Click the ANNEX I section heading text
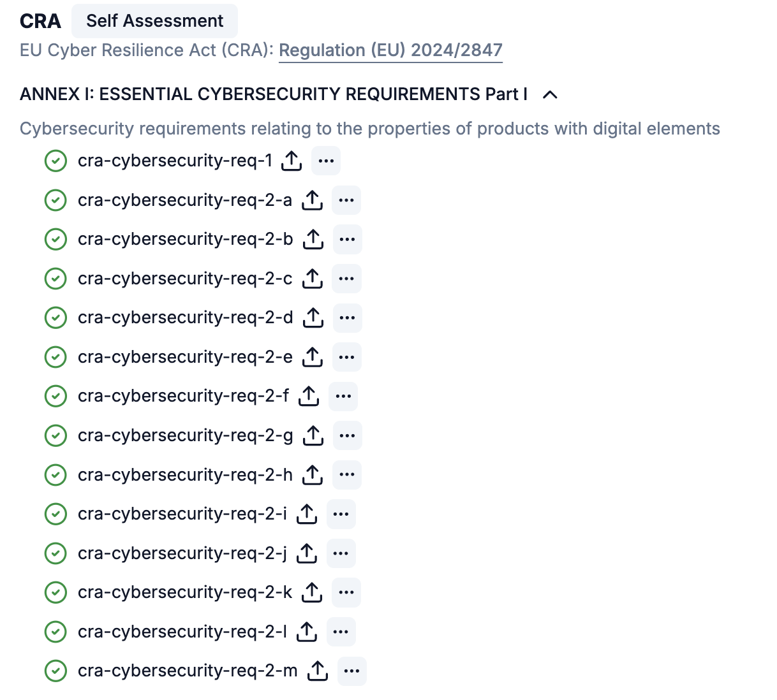 274,94
